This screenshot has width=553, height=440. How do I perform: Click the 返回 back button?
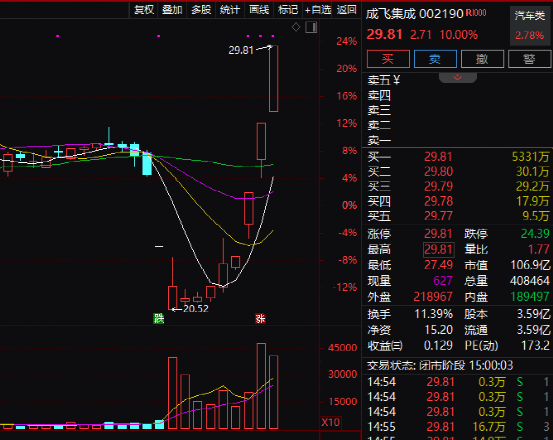tap(346, 10)
